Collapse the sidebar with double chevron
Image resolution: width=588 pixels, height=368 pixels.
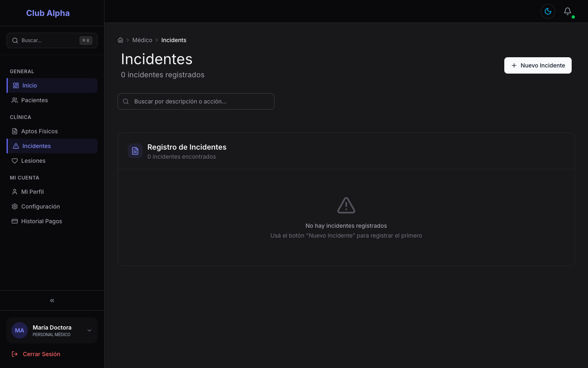tap(52, 301)
